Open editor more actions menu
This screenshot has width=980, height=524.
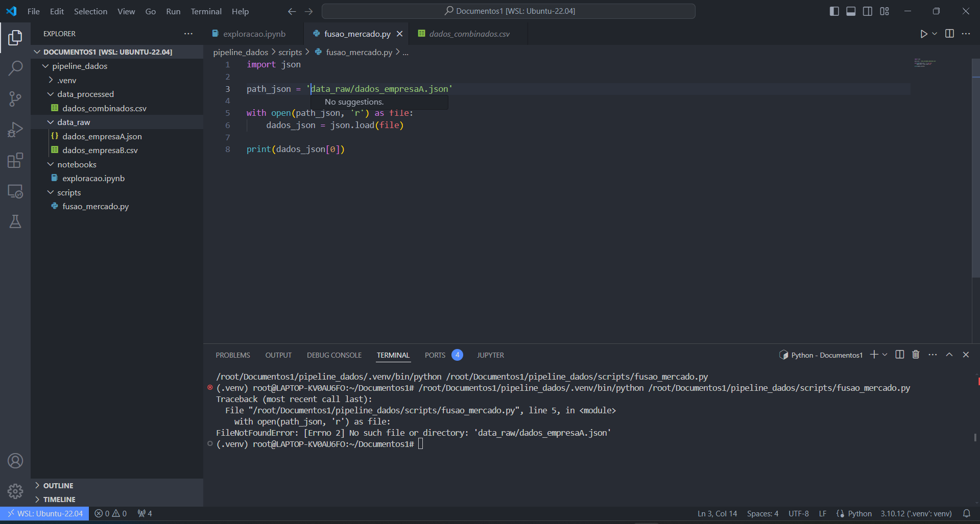[966, 34]
